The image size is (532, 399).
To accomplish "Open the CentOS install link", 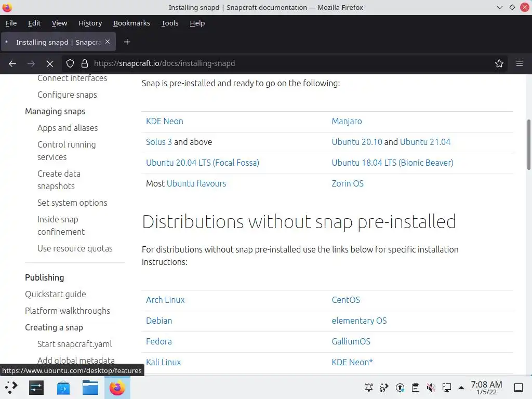I will click(x=345, y=300).
